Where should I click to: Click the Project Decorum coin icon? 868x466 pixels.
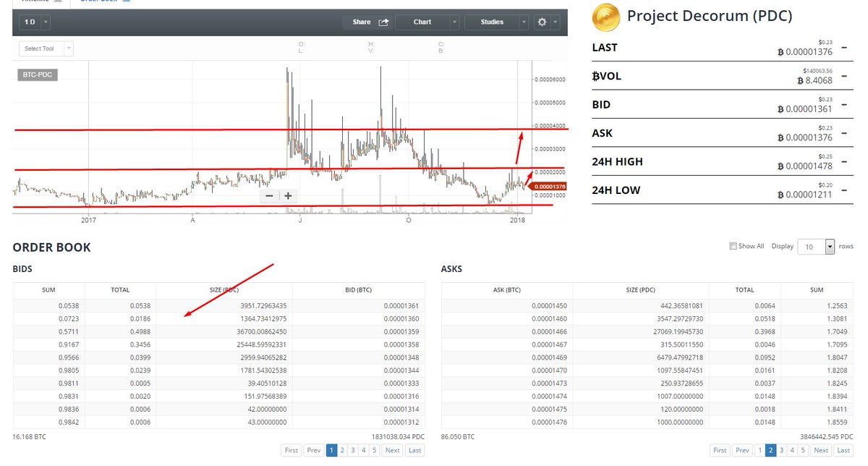click(x=605, y=16)
